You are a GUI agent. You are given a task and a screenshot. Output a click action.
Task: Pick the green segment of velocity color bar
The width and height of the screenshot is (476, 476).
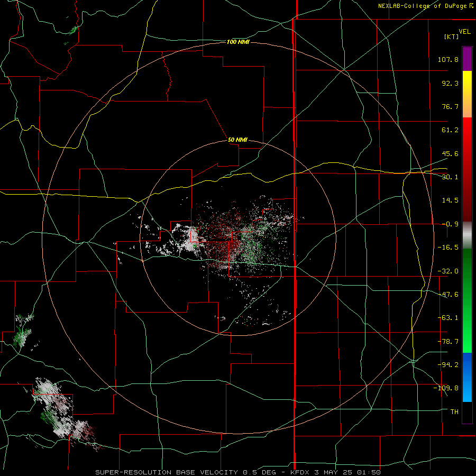(467, 300)
